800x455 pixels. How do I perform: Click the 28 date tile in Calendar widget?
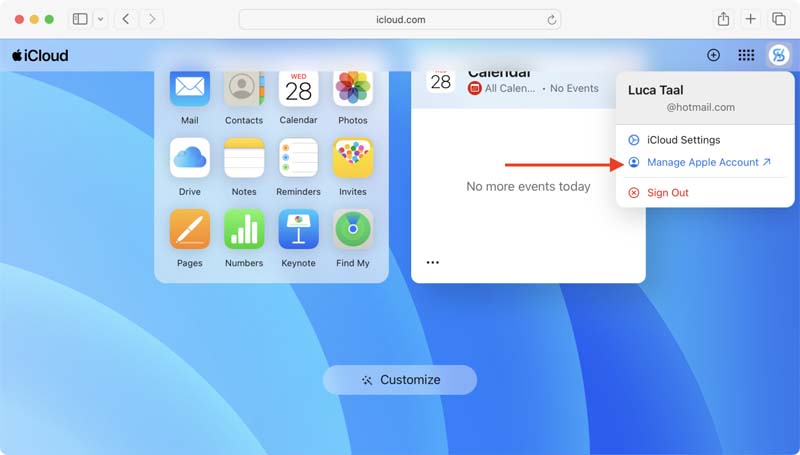click(x=441, y=82)
